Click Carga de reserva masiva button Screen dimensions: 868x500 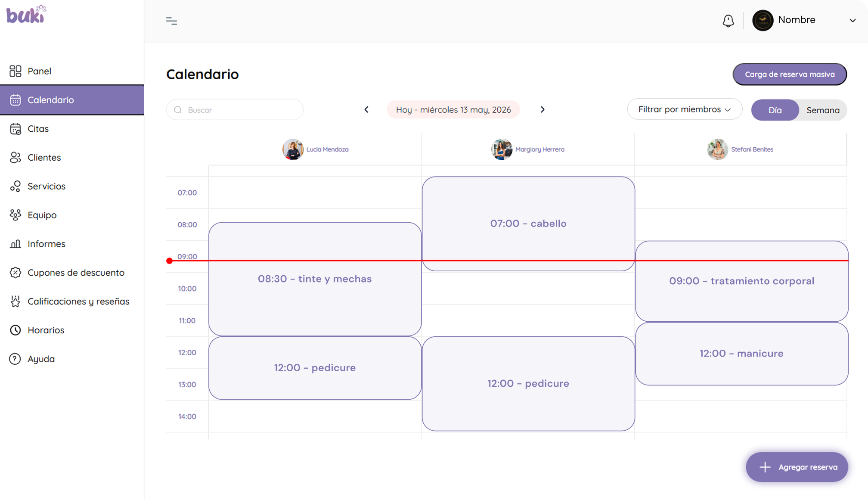(790, 74)
